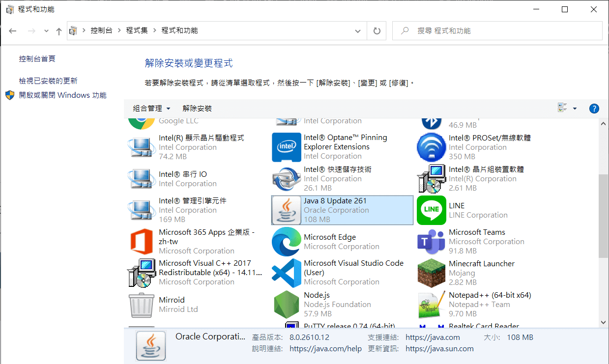Click the refresh button beside address bar
The width and height of the screenshot is (609, 364).
point(377,30)
